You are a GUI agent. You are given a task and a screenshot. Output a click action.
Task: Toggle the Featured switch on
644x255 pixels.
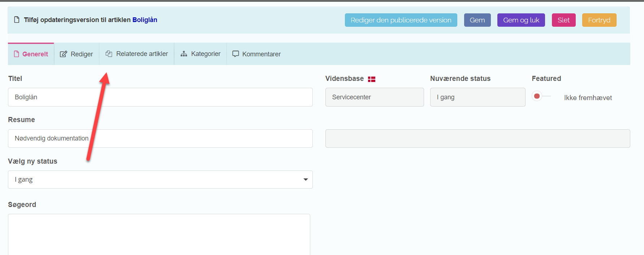click(x=541, y=96)
